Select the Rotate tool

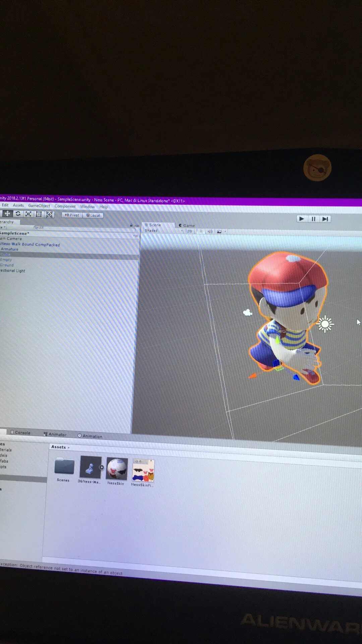[x=18, y=214]
